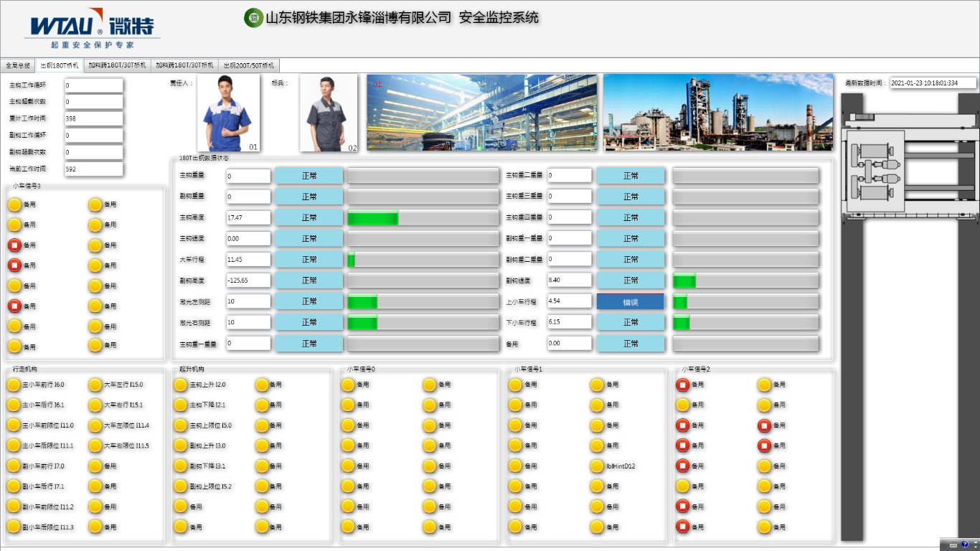Click the 大车左行 I15.0 indicator light
Viewport: 980px width, 551px height.
coord(95,385)
